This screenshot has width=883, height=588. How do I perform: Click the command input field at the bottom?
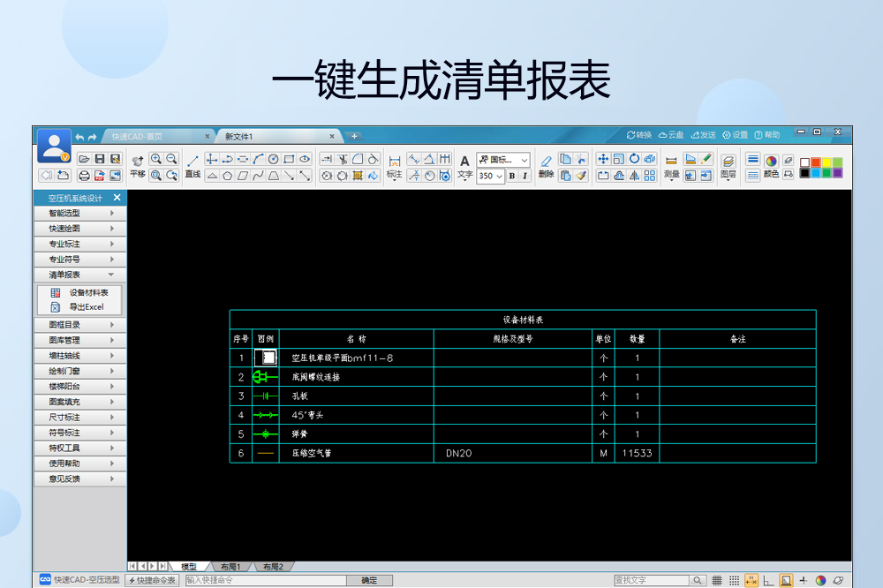click(x=265, y=580)
